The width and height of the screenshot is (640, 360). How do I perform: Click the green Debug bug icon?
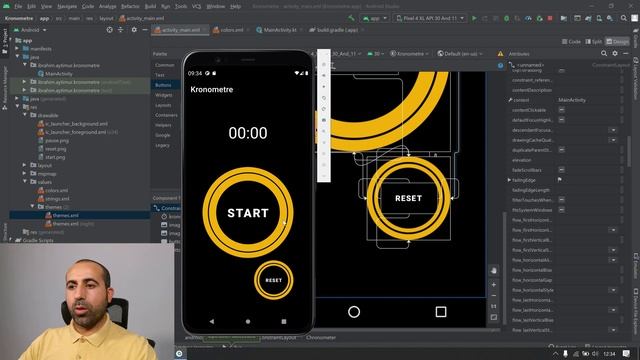[x=507, y=18]
